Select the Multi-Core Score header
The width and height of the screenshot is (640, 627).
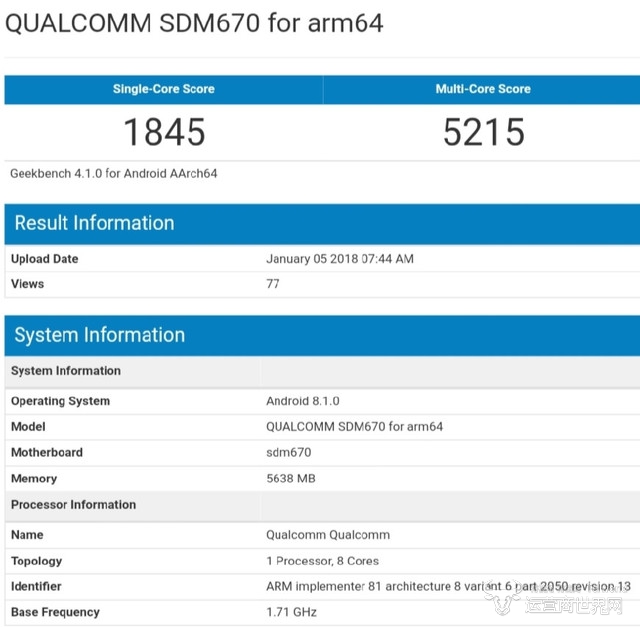pyautogui.click(x=483, y=89)
